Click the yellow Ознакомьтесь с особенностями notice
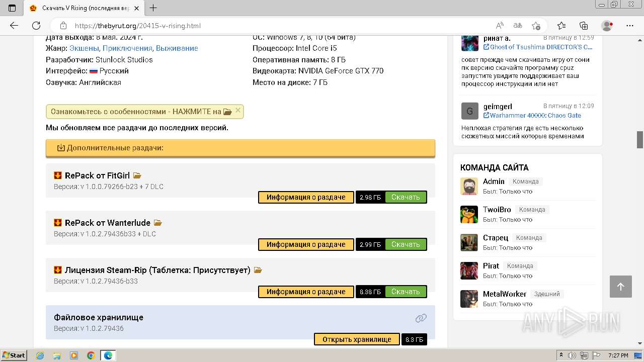The image size is (644, 362). [145, 112]
